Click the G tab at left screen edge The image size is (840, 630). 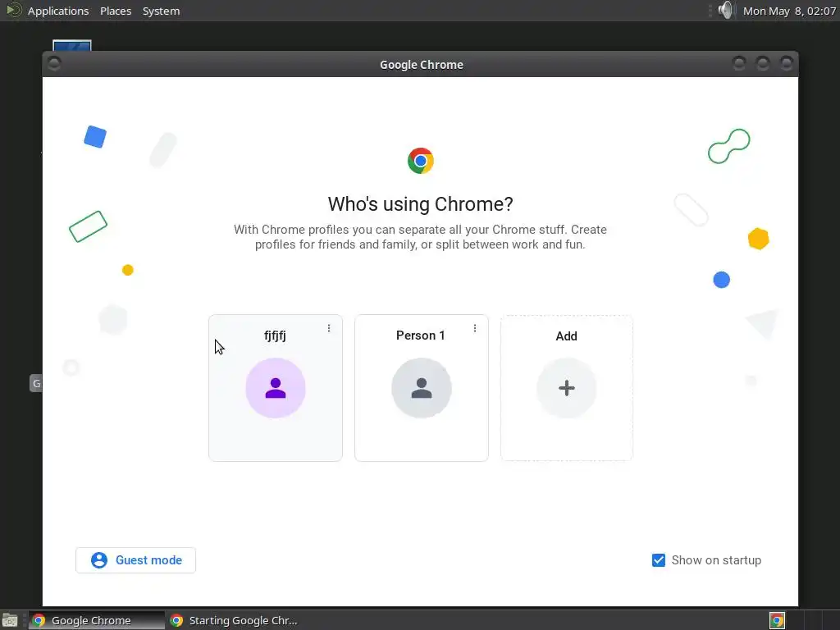[x=36, y=383]
